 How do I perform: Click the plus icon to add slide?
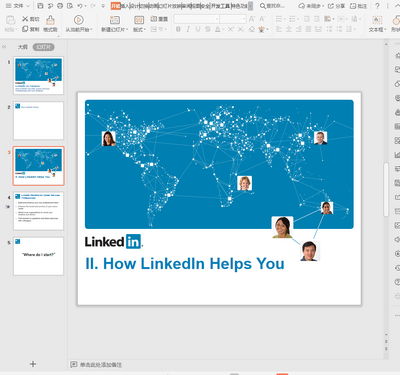33,364
